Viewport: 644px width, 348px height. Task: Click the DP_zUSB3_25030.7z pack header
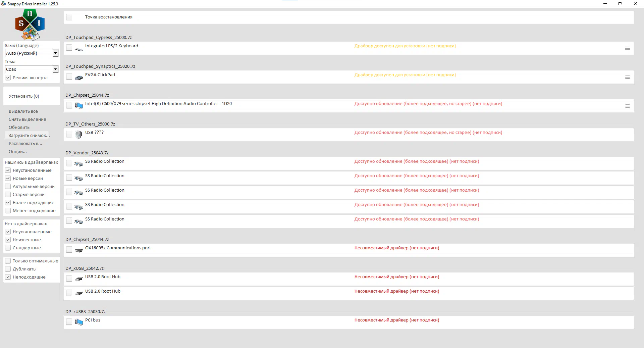[86, 311]
